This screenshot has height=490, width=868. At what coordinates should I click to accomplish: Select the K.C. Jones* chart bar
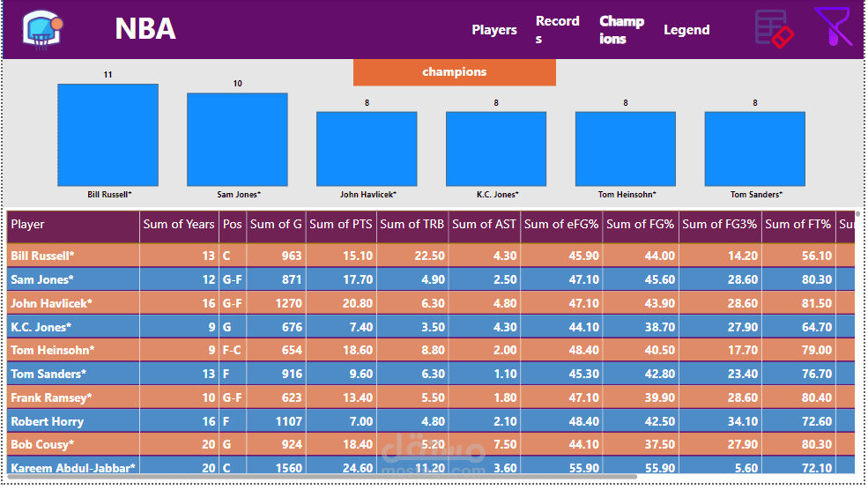[x=496, y=149]
